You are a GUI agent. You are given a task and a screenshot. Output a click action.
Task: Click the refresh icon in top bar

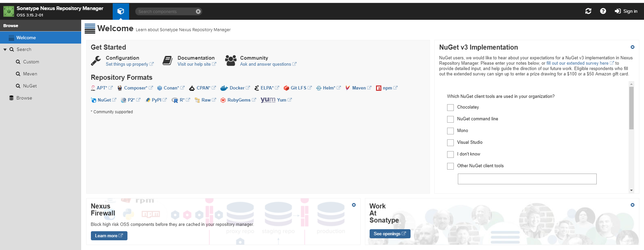588,11
